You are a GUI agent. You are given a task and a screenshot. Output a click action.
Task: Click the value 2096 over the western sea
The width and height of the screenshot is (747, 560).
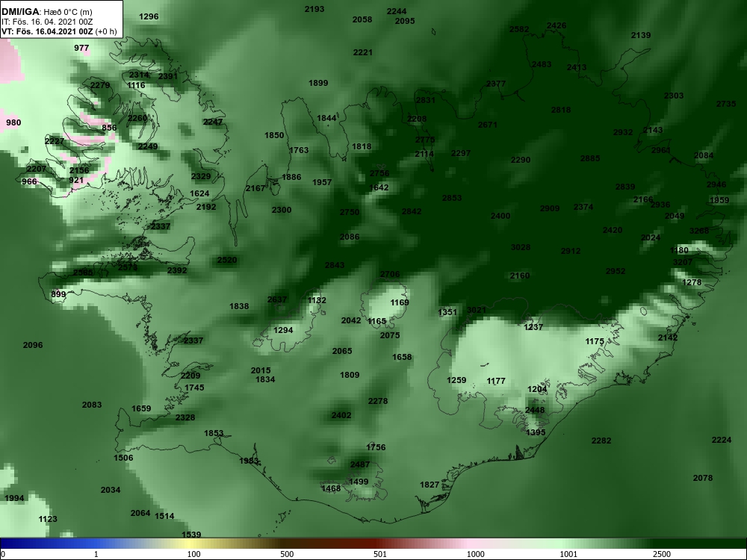(x=33, y=345)
